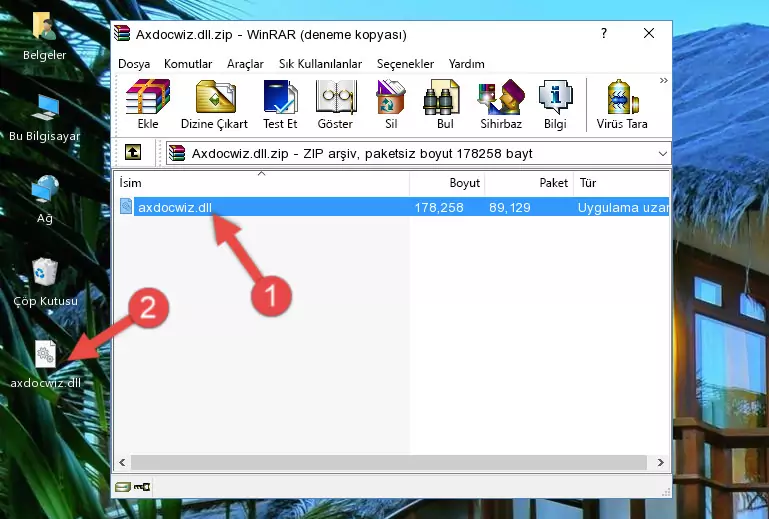Go up one folder level
The height and width of the screenshot is (519, 769).
pos(132,153)
